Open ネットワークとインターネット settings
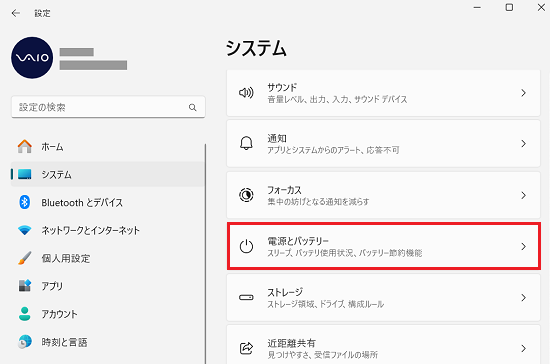Viewport: 550px width, 364px height. tap(108, 230)
